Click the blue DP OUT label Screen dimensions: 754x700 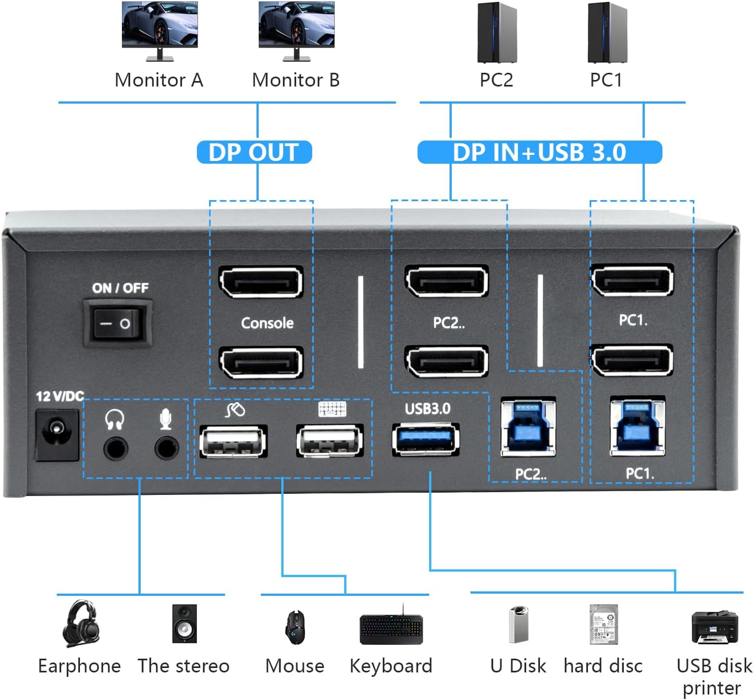coord(254,152)
